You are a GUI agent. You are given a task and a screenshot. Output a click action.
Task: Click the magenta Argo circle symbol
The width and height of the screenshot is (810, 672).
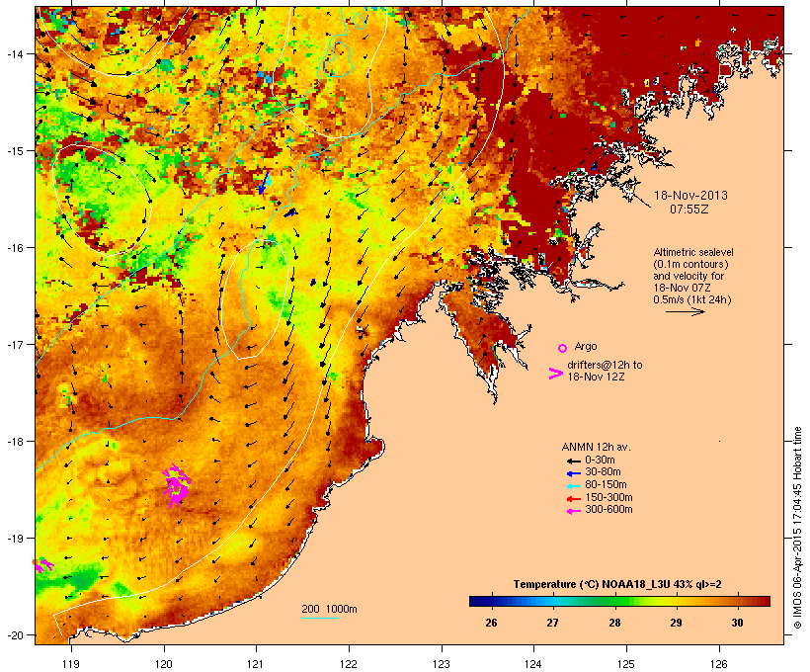pos(563,348)
